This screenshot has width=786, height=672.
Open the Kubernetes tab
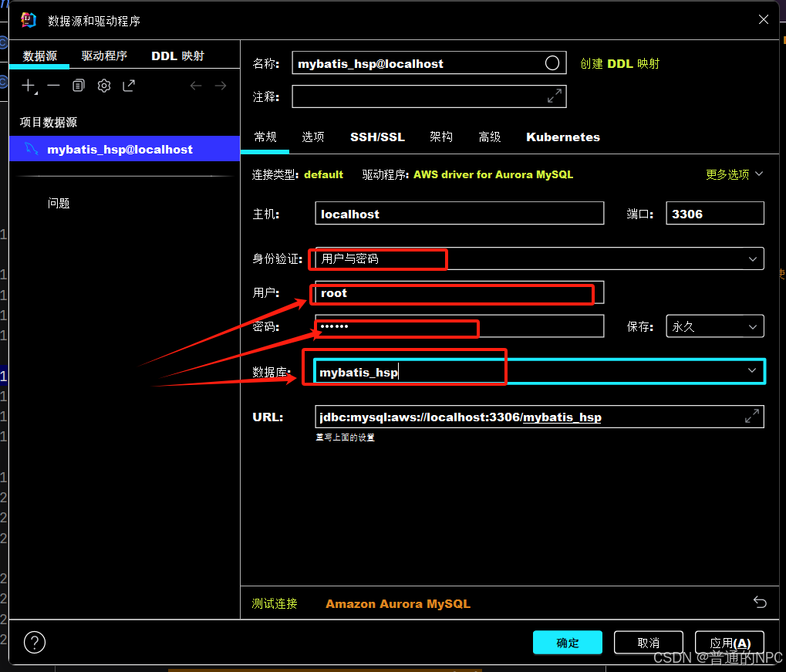tap(563, 137)
